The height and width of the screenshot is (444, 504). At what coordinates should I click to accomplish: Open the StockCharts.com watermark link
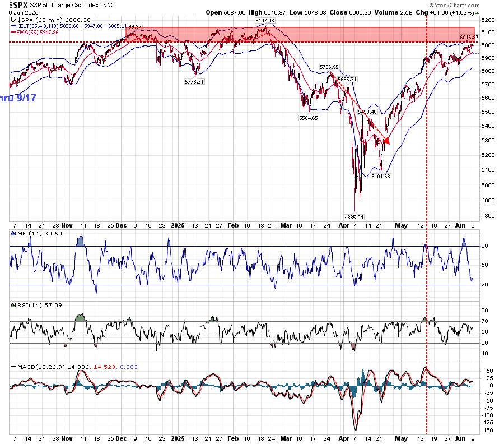tap(461, 4)
